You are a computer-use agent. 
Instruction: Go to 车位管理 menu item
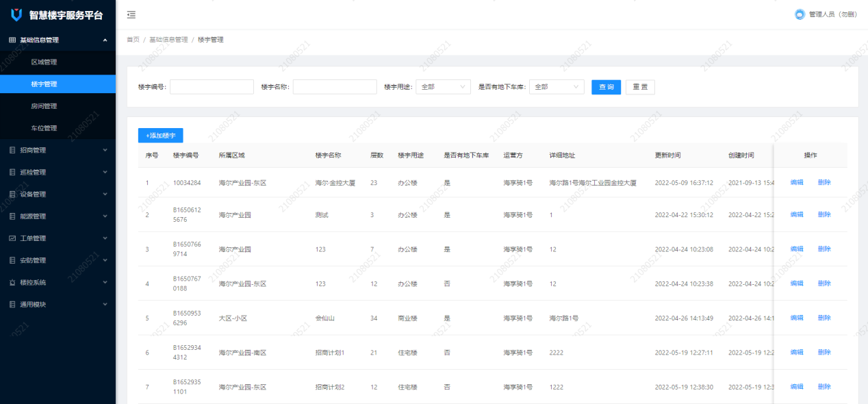[44, 128]
